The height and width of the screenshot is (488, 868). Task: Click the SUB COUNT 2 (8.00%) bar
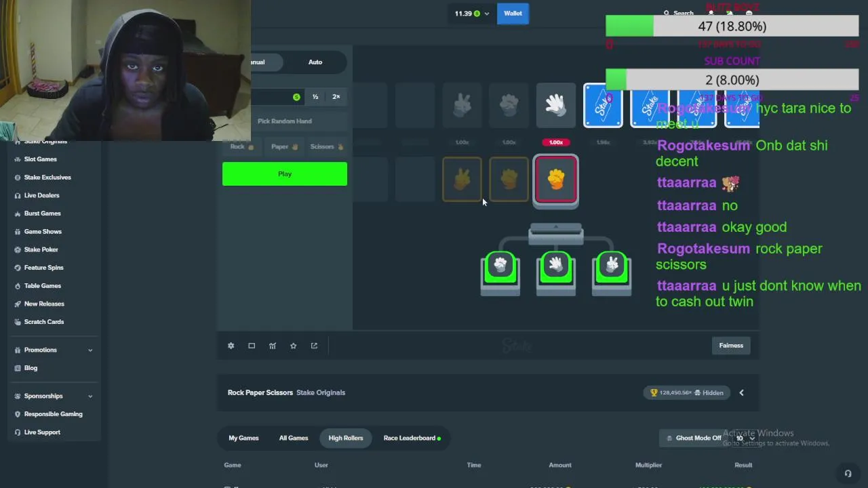pyautogui.click(x=732, y=80)
